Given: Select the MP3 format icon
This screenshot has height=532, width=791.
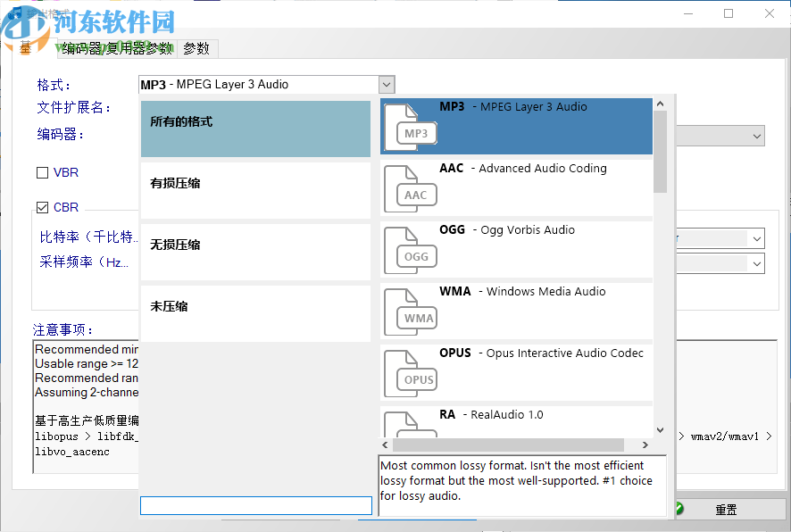Looking at the screenshot, I should [x=410, y=126].
